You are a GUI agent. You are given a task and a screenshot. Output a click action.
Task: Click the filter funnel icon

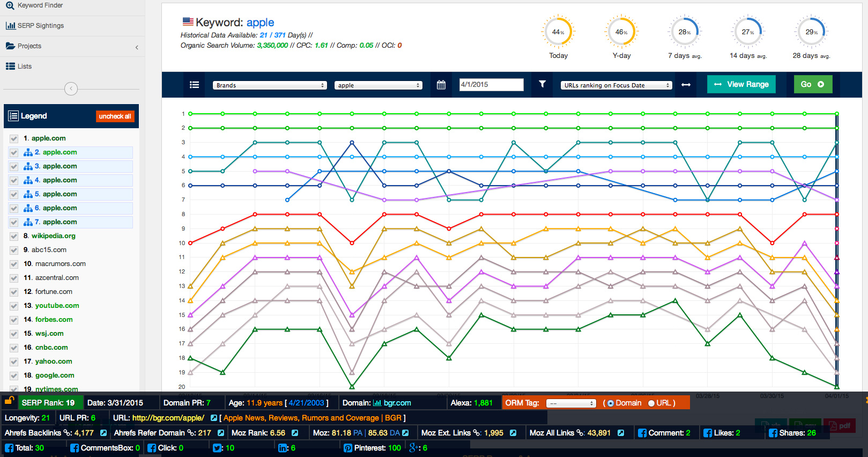(542, 84)
